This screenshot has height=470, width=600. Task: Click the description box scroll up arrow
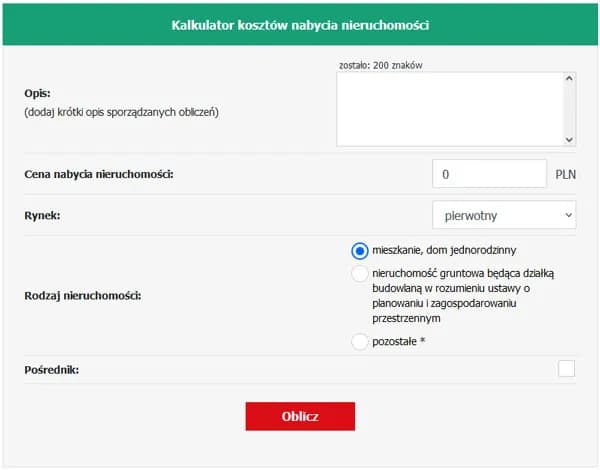coord(569,78)
